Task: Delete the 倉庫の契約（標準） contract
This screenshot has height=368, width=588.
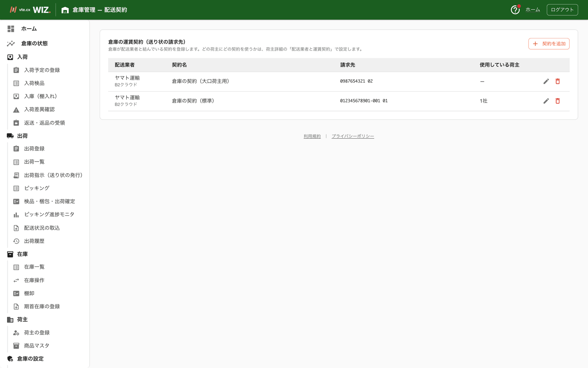Action: tap(558, 101)
